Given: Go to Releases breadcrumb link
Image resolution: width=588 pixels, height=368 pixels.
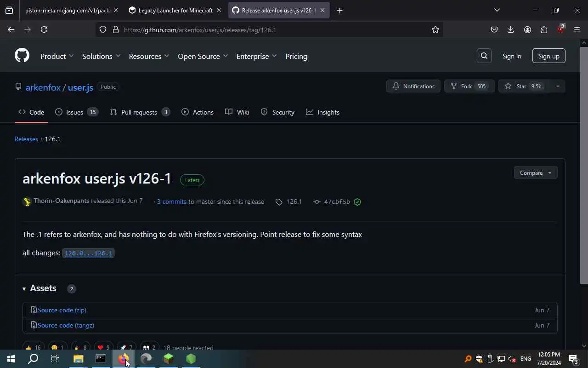Looking at the screenshot, I should (x=26, y=139).
